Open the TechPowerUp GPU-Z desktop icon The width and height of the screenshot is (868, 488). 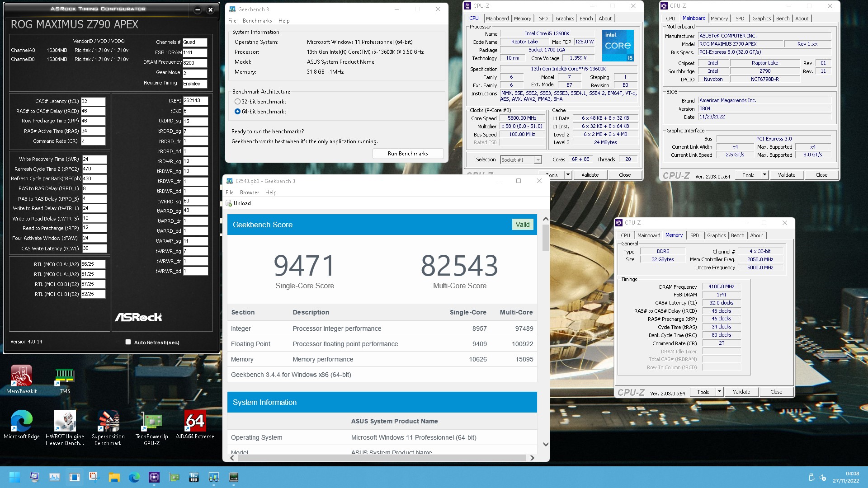[x=151, y=427]
